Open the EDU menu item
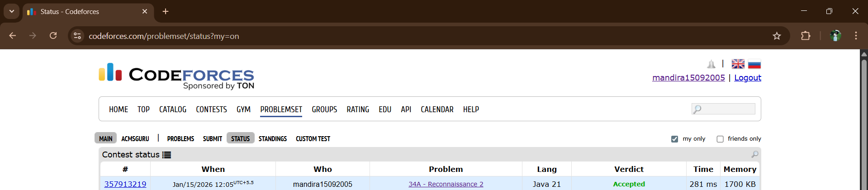Screen dimensions: 868x190 [385, 109]
